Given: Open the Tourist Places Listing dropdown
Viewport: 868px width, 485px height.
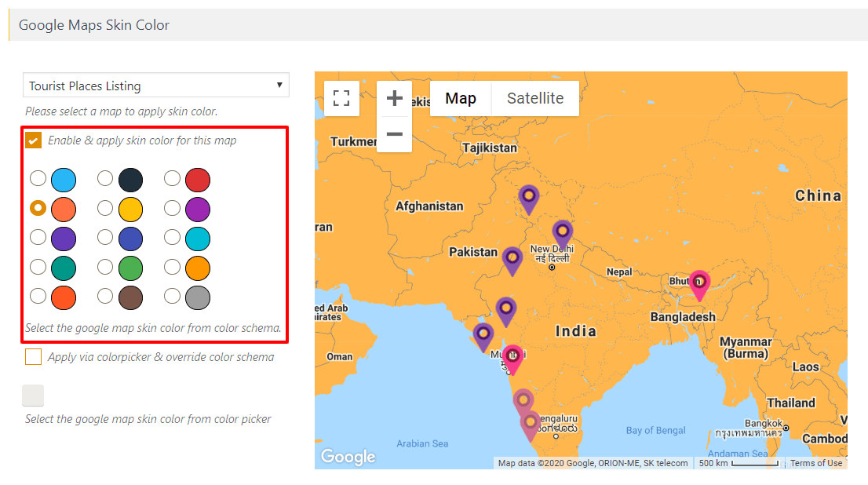Looking at the screenshot, I should pos(155,85).
